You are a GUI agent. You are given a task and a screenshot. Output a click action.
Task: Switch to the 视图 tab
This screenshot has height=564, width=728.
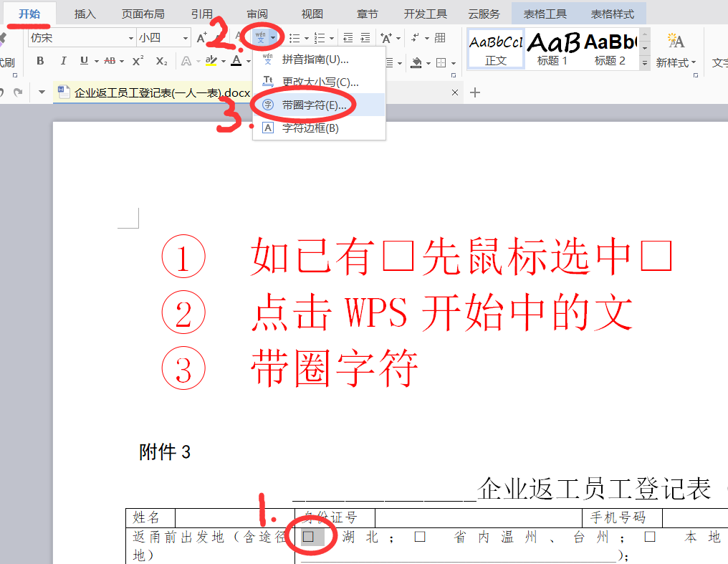tap(312, 14)
